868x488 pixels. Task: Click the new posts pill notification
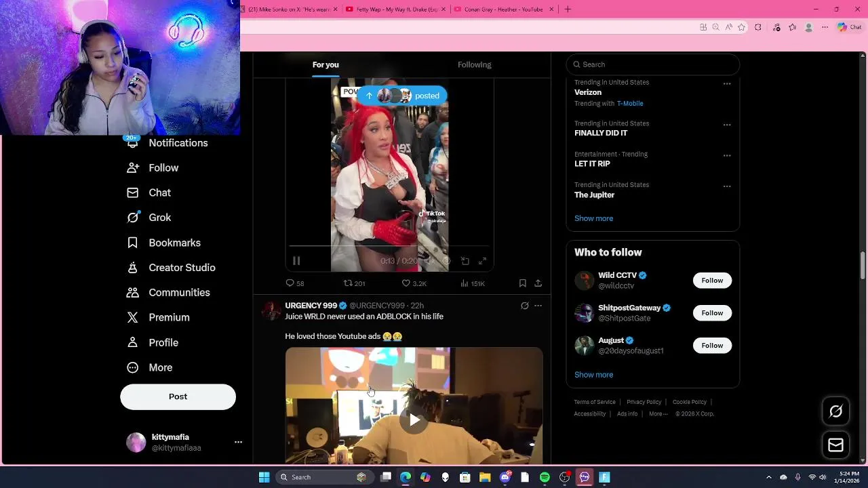pyautogui.click(x=402, y=96)
